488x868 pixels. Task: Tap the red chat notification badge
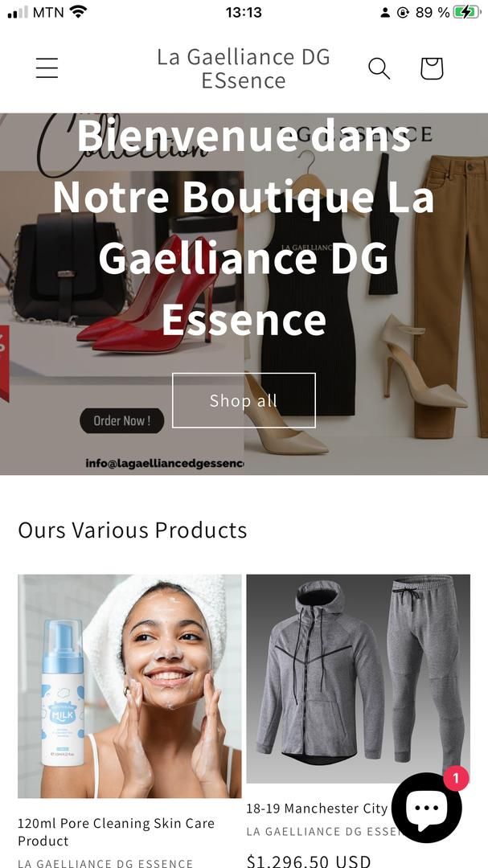(x=456, y=779)
